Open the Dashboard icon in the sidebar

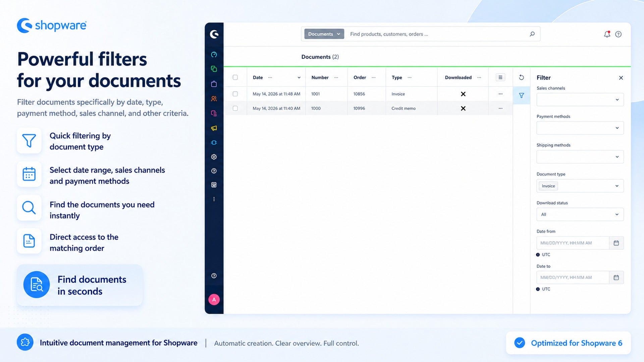214,55
